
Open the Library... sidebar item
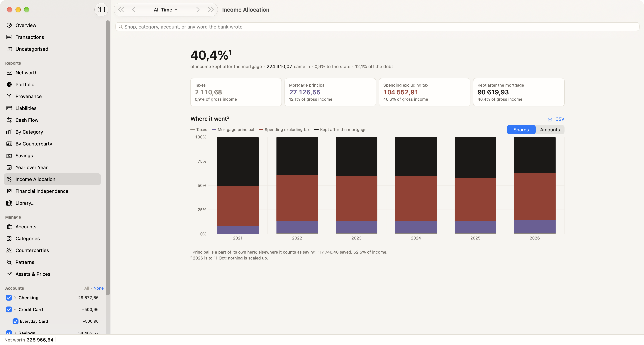[x=52, y=203]
